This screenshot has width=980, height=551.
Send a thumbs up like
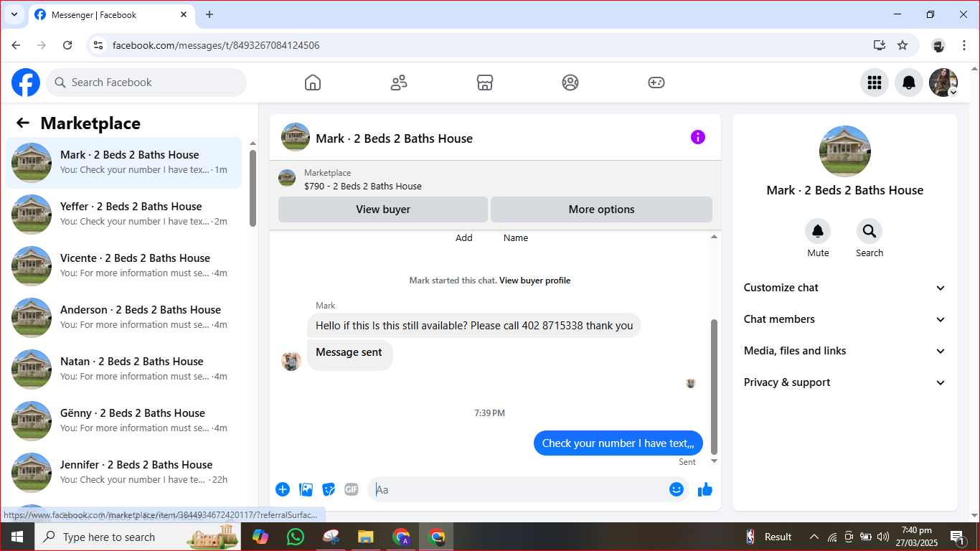tap(705, 489)
